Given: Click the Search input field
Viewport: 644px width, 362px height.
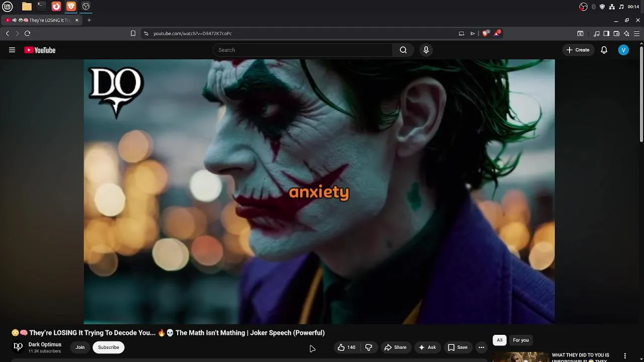Looking at the screenshot, I should (303, 50).
